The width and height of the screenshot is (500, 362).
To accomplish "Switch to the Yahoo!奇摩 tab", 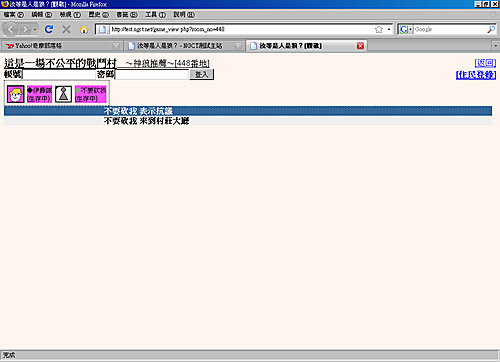I will (x=62, y=46).
